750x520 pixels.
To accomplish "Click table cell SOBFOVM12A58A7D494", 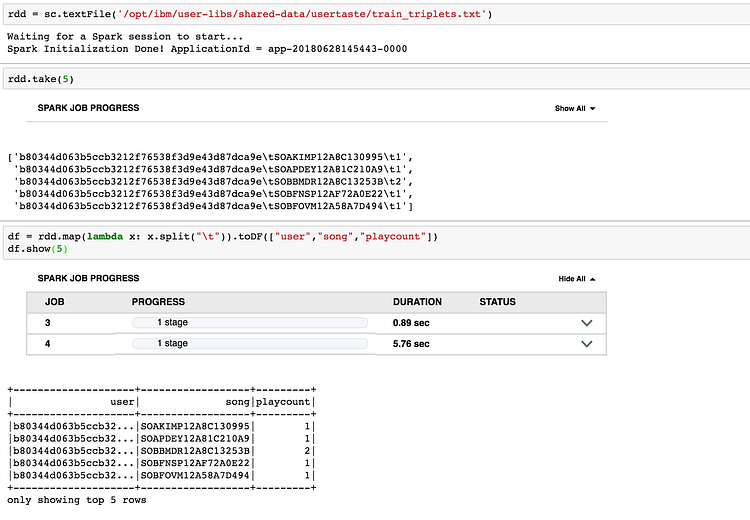I will pos(195,476).
